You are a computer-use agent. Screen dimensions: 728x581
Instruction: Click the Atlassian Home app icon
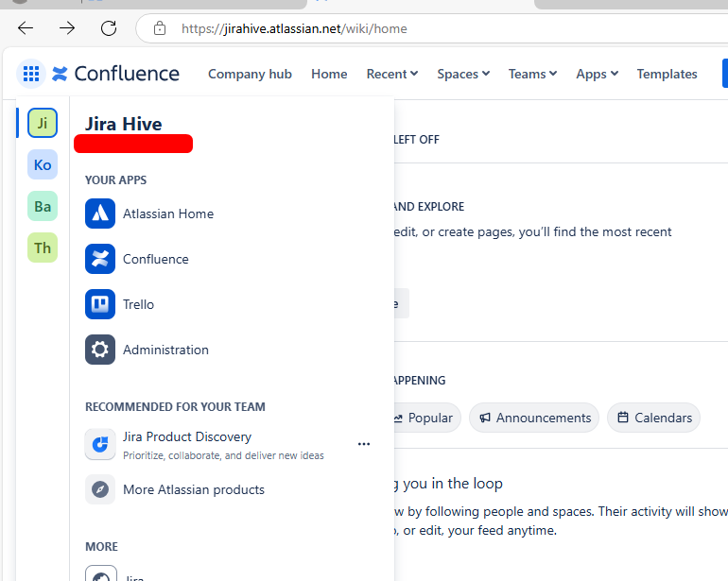click(x=100, y=214)
